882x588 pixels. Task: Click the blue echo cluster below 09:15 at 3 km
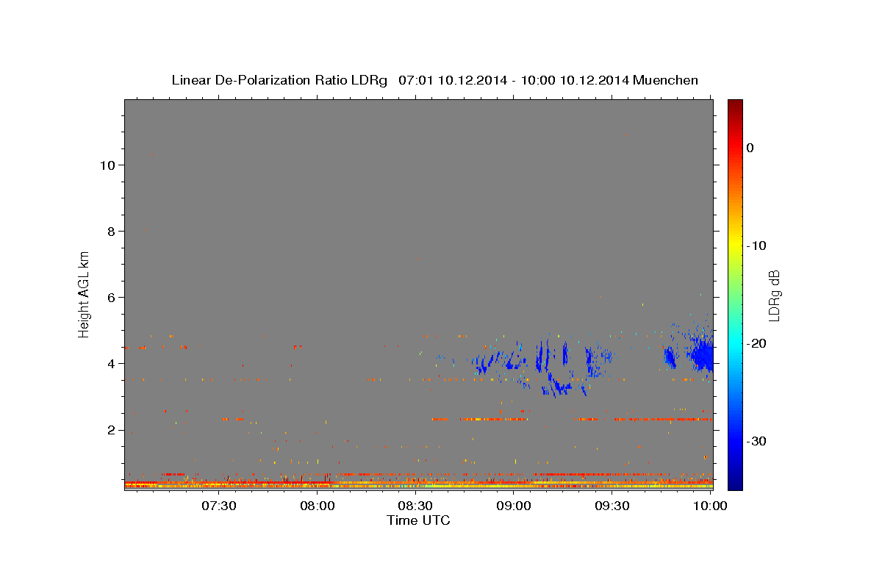click(560, 386)
